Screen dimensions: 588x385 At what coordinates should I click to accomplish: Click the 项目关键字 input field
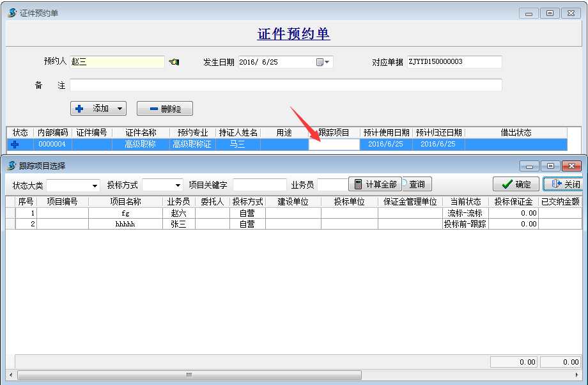(259, 185)
